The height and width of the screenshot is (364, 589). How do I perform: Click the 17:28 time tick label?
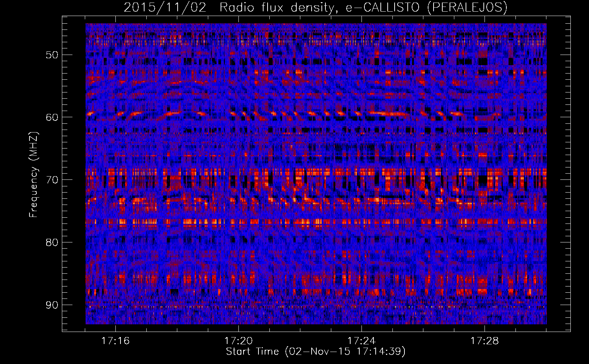tap(485, 341)
